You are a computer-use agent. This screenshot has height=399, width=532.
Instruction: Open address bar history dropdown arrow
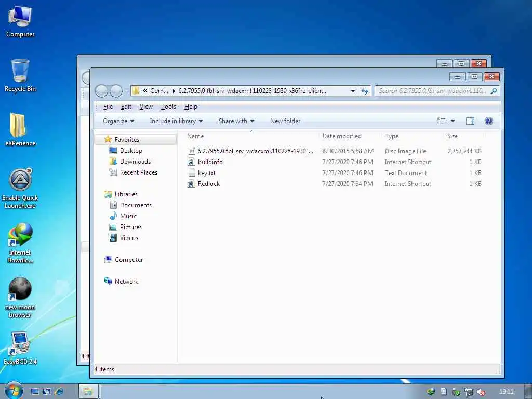click(353, 91)
